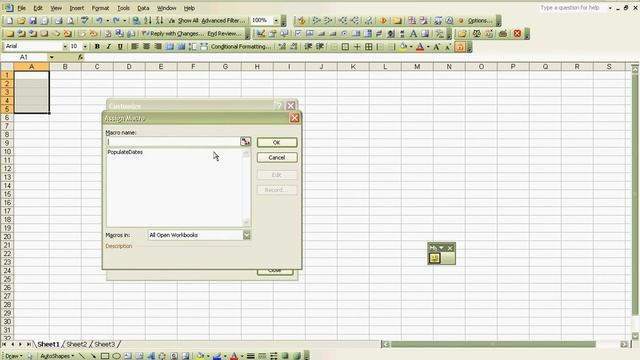Screen dimensions: 640x360
Task: Open the Undo history dropdown arrow
Action: tap(107, 20)
